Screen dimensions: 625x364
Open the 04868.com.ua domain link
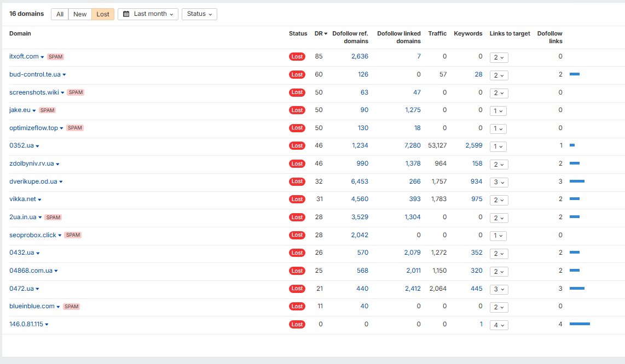pos(31,271)
